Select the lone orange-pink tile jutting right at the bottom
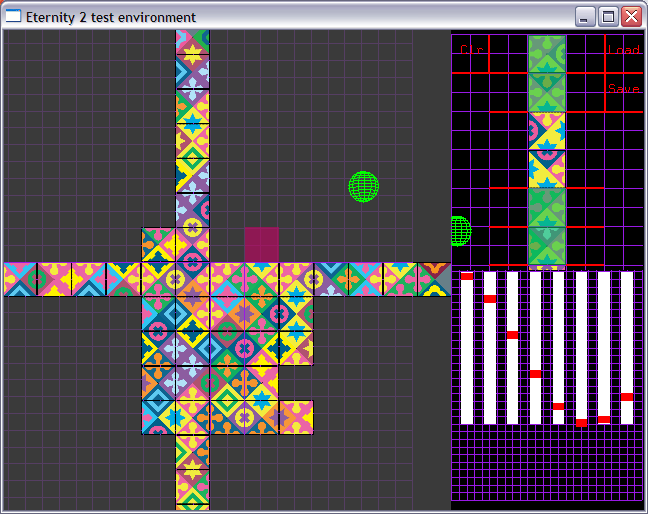 tap(296, 417)
